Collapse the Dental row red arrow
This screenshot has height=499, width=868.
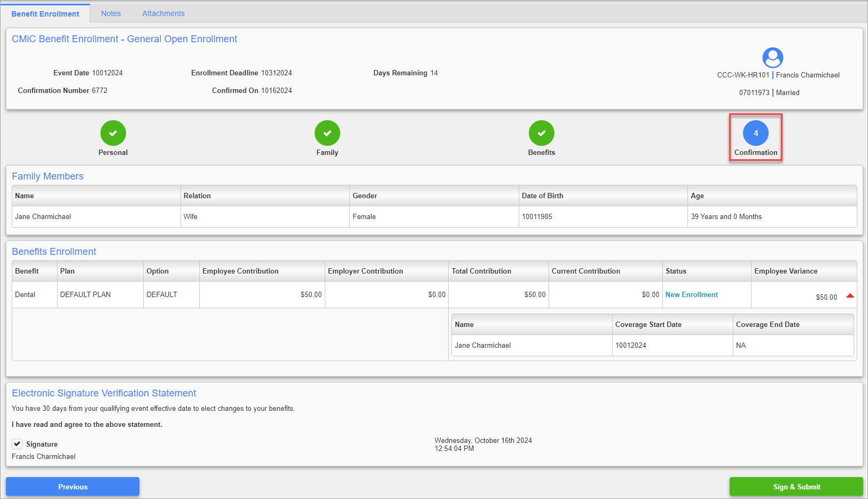[850, 296]
